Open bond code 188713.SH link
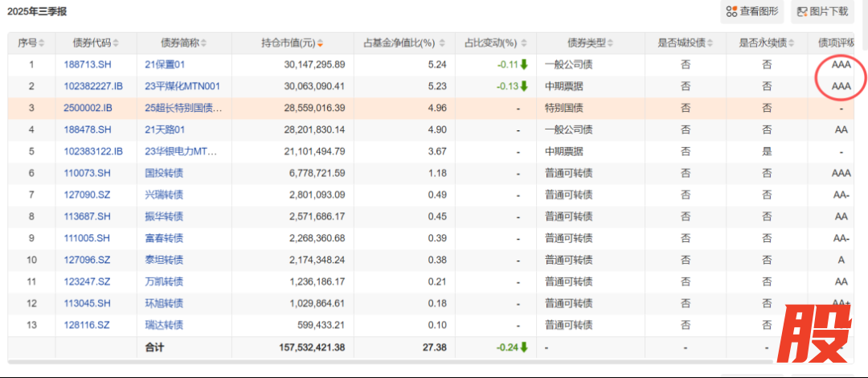 click(x=88, y=64)
